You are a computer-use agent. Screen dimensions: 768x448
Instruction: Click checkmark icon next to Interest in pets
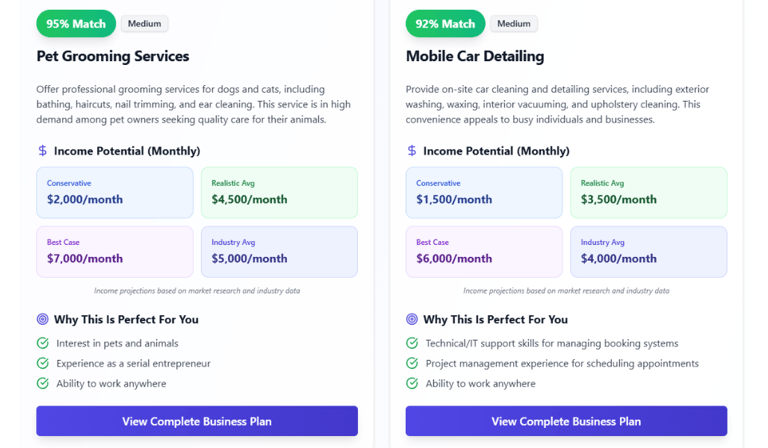point(43,343)
